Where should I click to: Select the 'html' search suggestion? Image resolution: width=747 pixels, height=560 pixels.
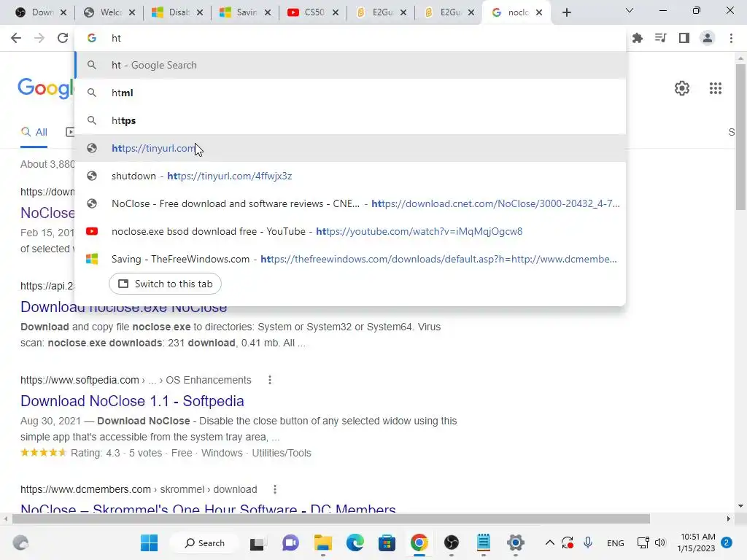pyautogui.click(x=350, y=93)
